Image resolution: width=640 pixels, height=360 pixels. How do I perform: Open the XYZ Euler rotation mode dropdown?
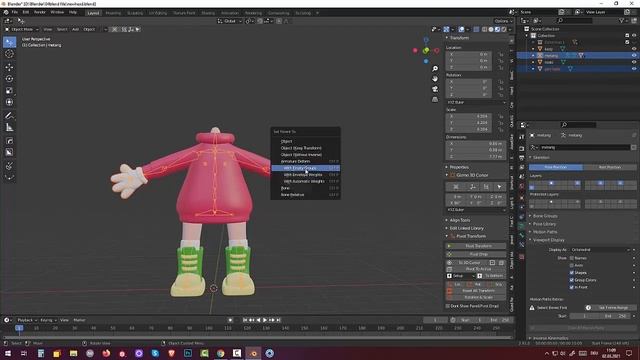tap(476, 102)
